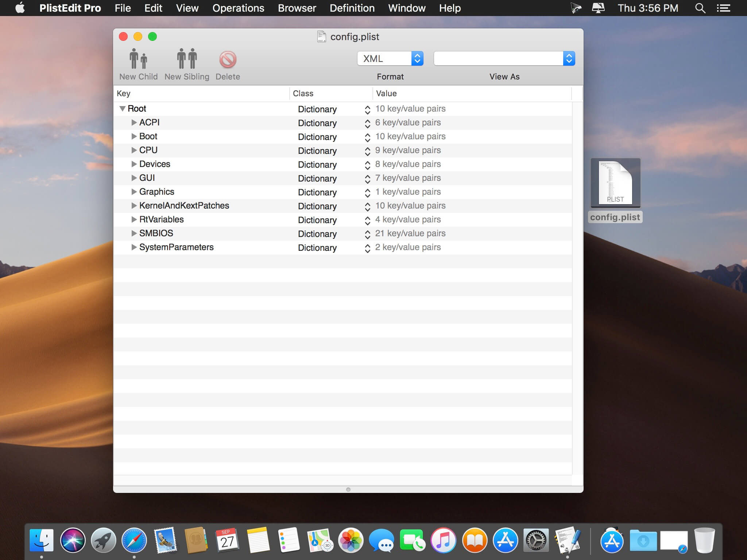Click the PlistEdit Pro icon in the Dock

pos(568,541)
